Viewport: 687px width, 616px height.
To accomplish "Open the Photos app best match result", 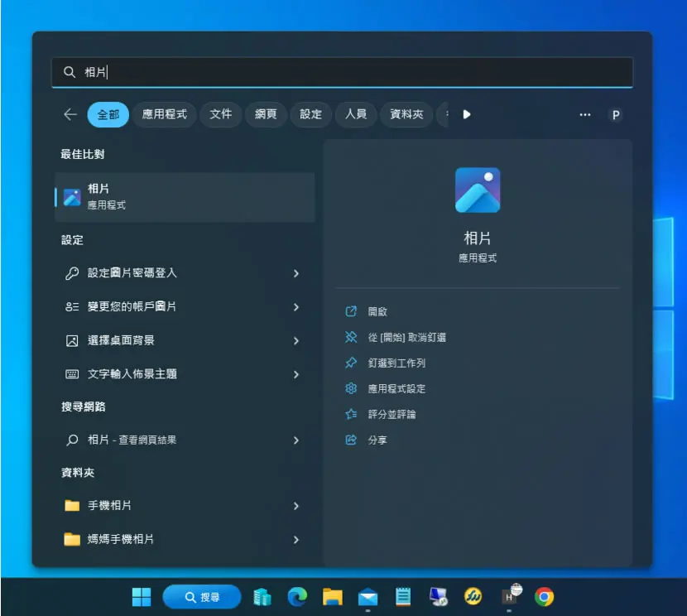I will coord(185,197).
